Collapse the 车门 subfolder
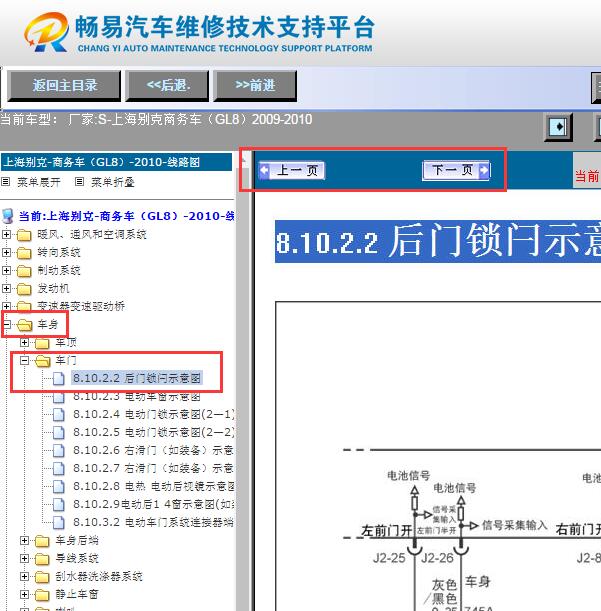This screenshot has height=611, width=601. (x=24, y=360)
